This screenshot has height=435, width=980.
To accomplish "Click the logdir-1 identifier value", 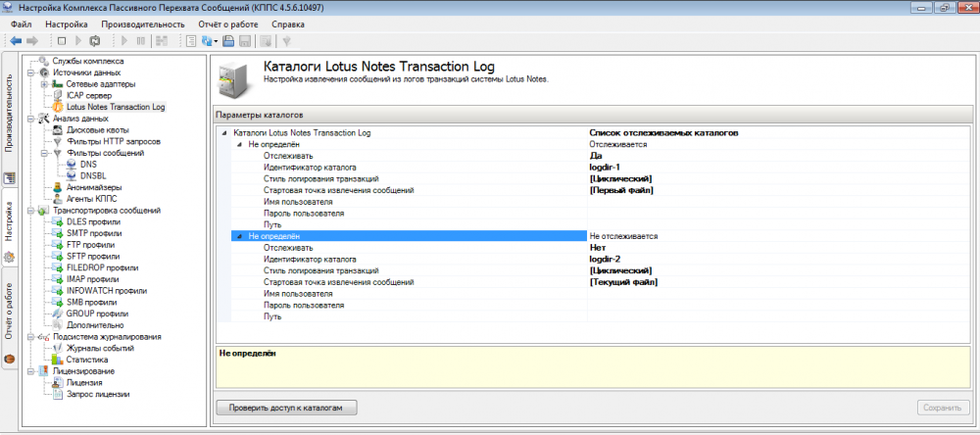I will coord(605,168).
